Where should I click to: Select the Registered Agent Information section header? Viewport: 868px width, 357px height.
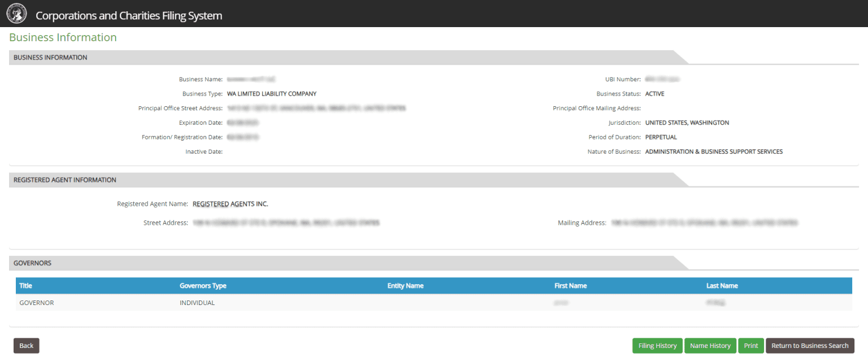[x=65, y=180]
